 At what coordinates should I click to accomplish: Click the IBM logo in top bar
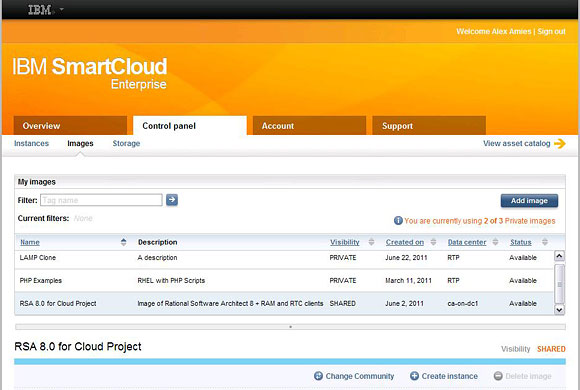tap(40, 10)
